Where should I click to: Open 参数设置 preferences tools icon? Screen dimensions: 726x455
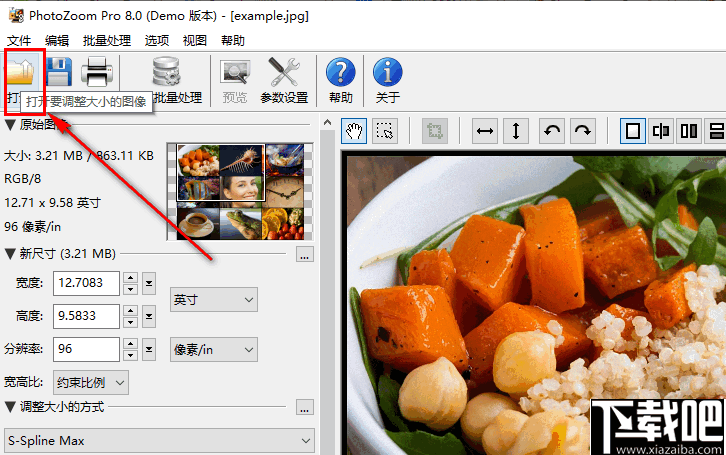(284, 72)
